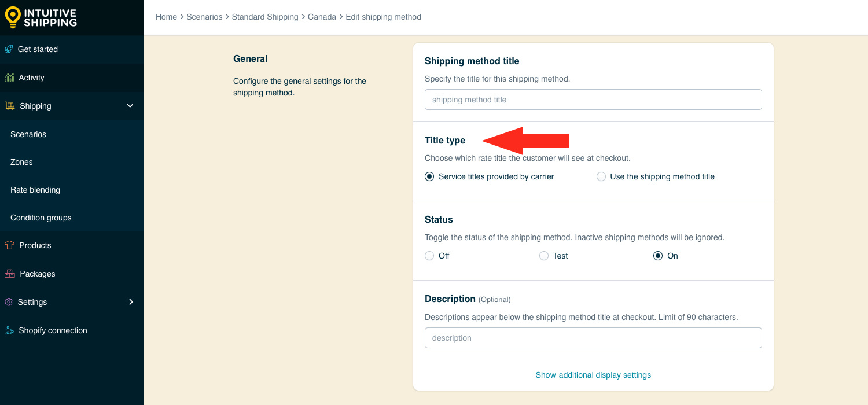Screen dimensions: 868x405
Task: Click the Get started rocket icon
Action: click(9, 49)
